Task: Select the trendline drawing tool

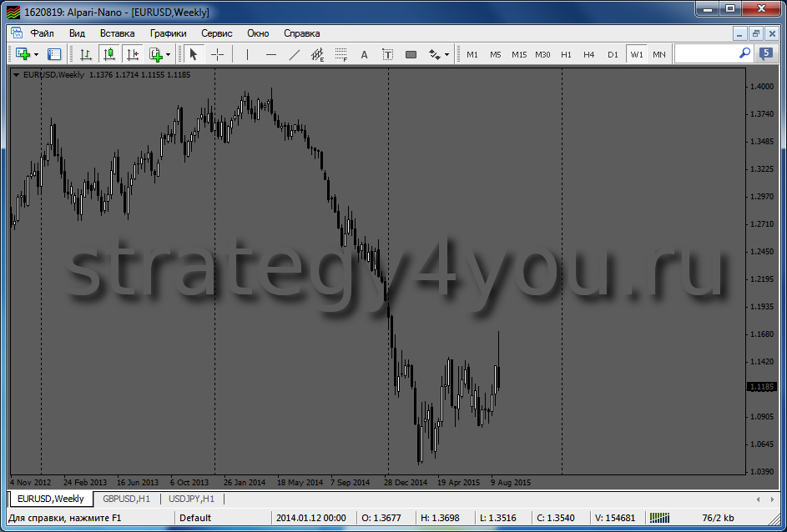Action: coord(294,54)
